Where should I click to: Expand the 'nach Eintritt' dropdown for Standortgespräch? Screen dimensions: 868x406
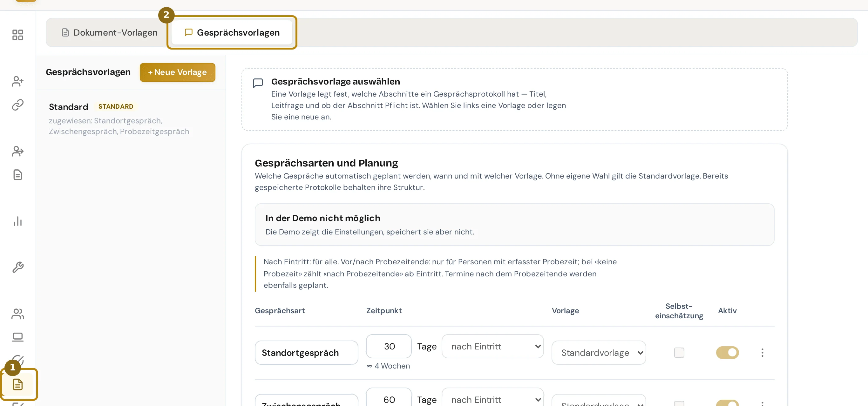(493, 346)
